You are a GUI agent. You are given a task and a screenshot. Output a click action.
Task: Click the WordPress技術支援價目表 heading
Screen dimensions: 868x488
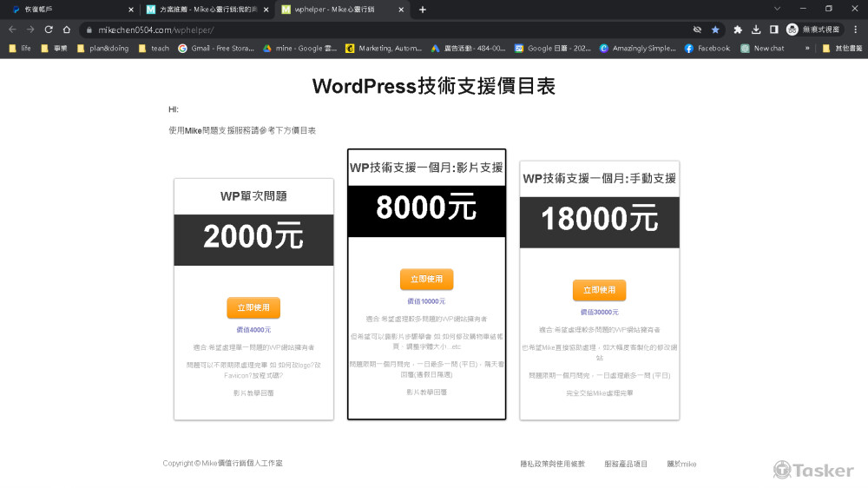point(433,86)
